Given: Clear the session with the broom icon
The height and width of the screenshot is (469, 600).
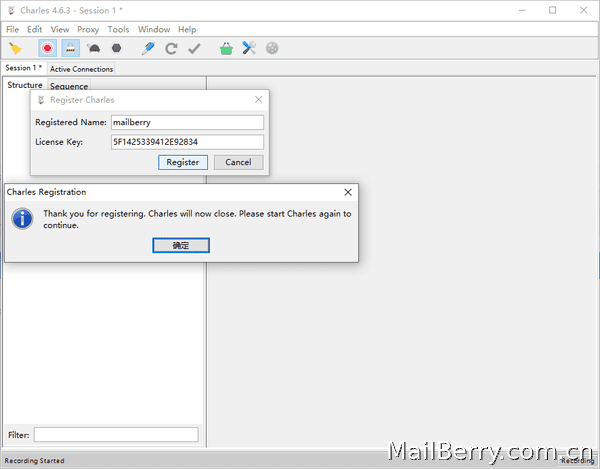Looking at the screenshot, I should (x=16, y=49).
